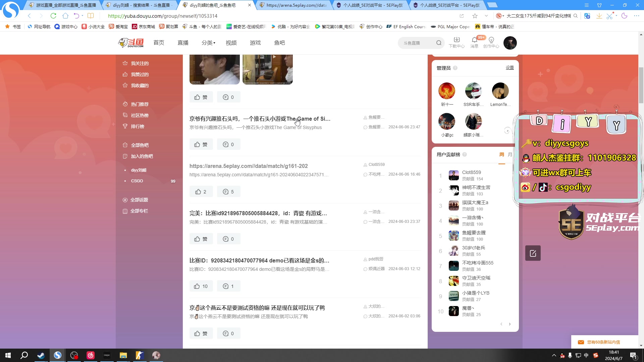The height and width of the screenshot is (362, 644).
Task: Select 鱼吧 in the top navigation menu
Action: [x=280, y=43]
